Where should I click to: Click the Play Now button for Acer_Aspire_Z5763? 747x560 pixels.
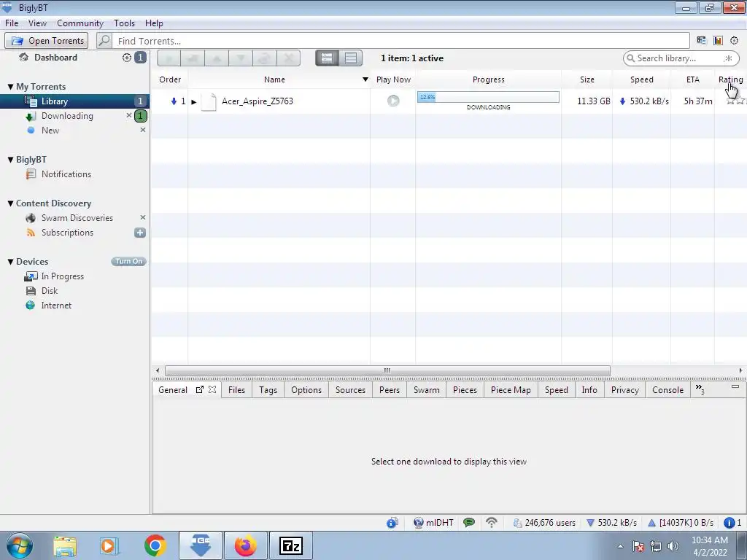point(393,101)
